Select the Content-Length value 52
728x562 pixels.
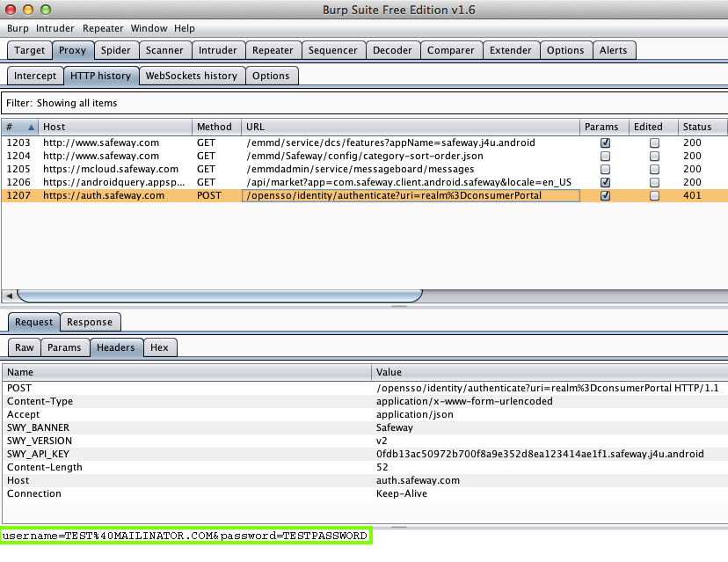(382, 467)
